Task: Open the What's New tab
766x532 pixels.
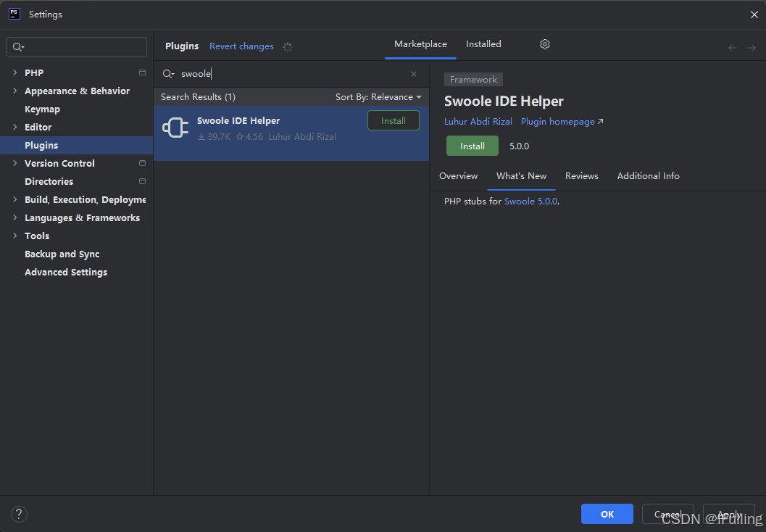Action: pos(521,176)
